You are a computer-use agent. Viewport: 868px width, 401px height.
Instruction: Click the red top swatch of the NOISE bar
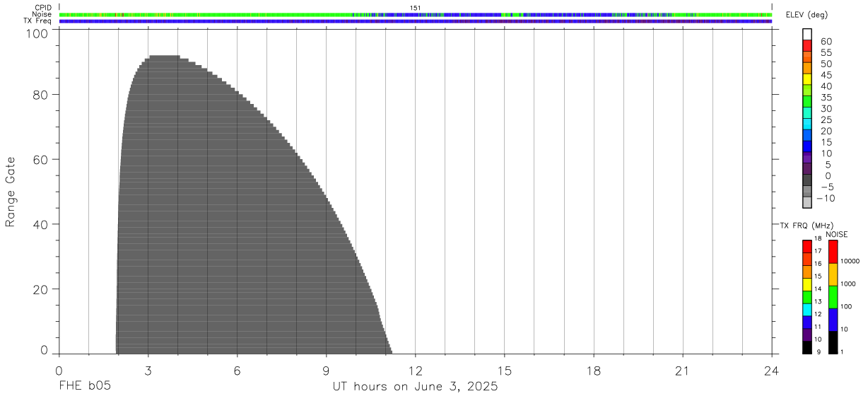point(833,252)
